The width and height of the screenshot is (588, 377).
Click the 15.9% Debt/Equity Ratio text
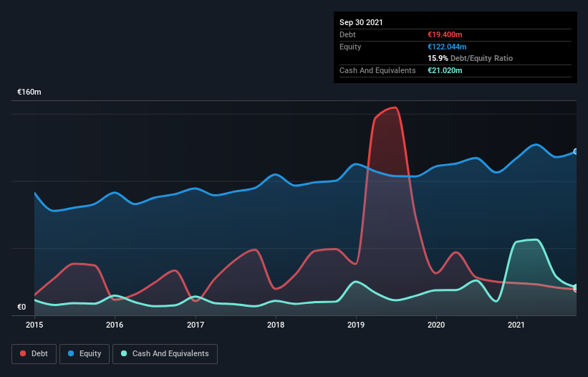471,58
